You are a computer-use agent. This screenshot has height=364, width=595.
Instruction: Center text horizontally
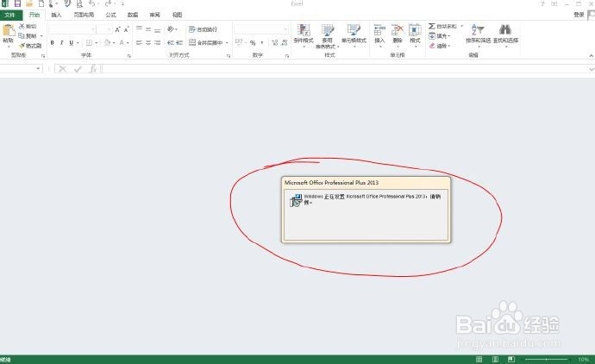tap(148, 42)
